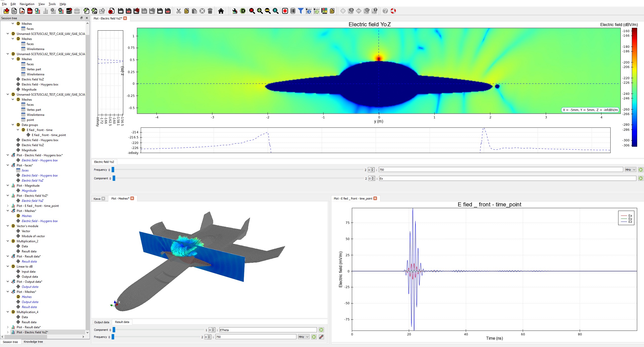Switch to Knowledge tree panel
The image size is (644, 347).
pyautogui.click(x=33, y=342)
